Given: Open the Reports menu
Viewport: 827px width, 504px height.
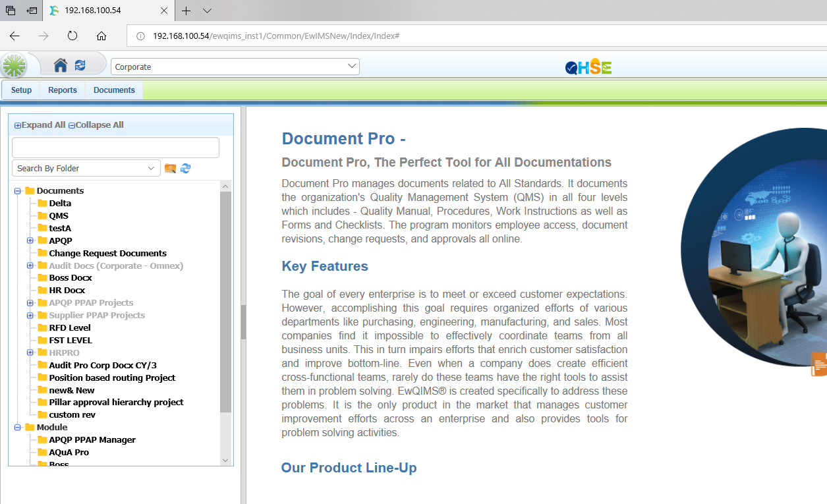Looking at the screenshot, I should (x=63, y=90).
